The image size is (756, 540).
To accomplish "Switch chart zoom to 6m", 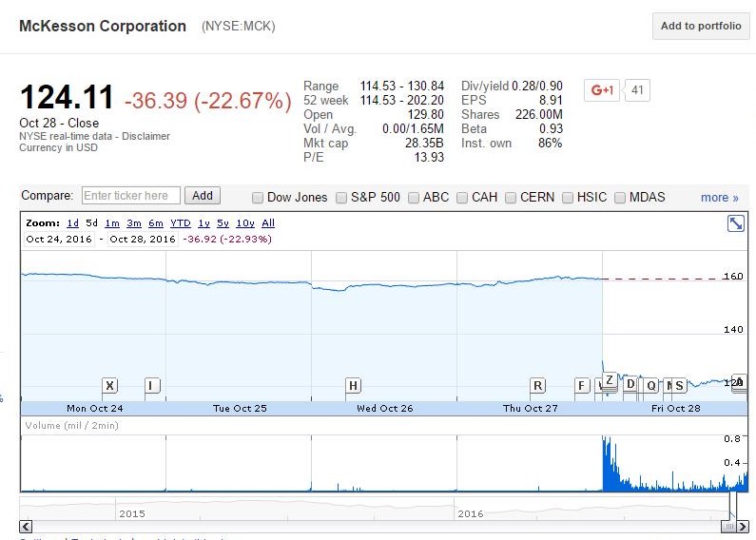I will click(x=156, y=223).
